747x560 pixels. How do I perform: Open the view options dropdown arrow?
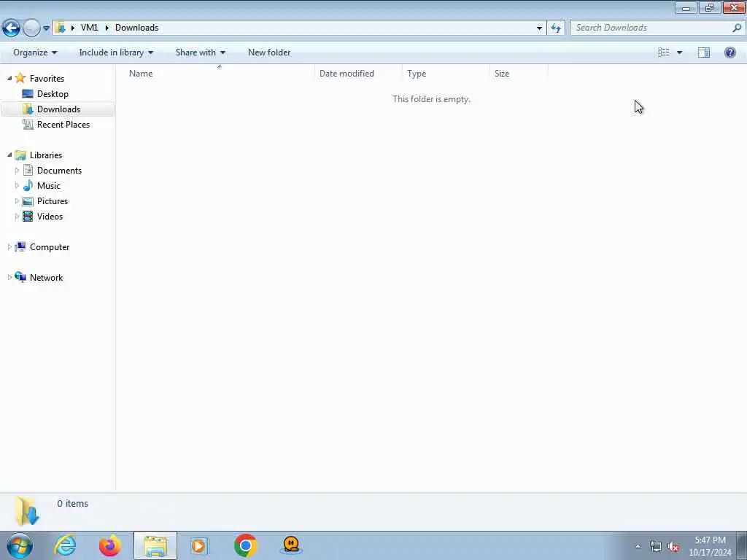pos(679,52)
